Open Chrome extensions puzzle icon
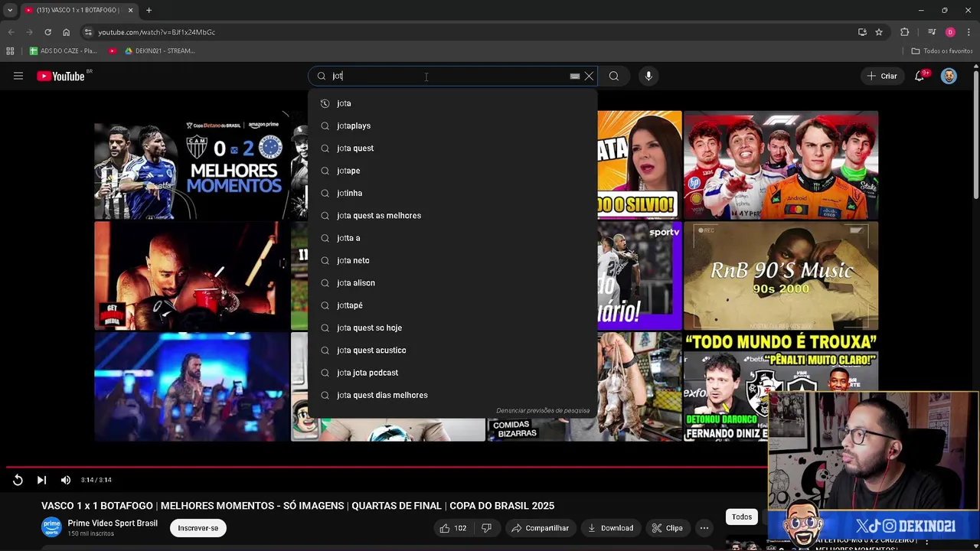Image resolution: width=980 pixels, height=551 pixels. (x=905, y=32)
